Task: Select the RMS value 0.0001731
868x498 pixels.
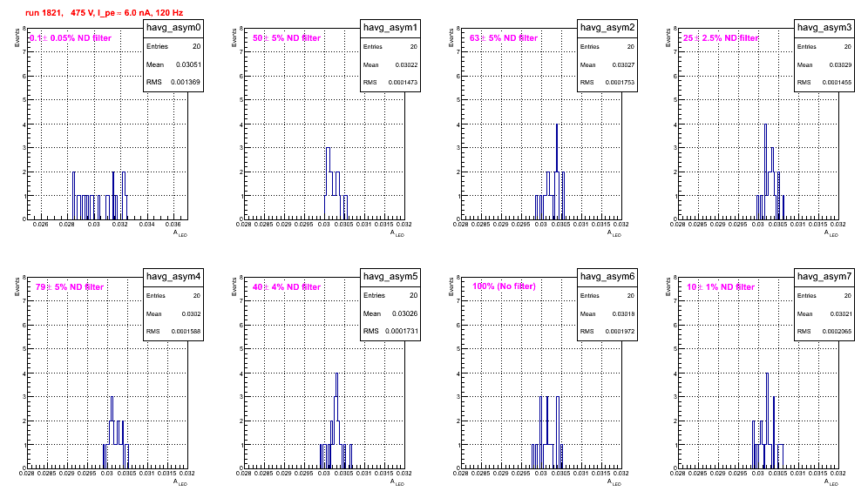Action: [x=402, y=331]
